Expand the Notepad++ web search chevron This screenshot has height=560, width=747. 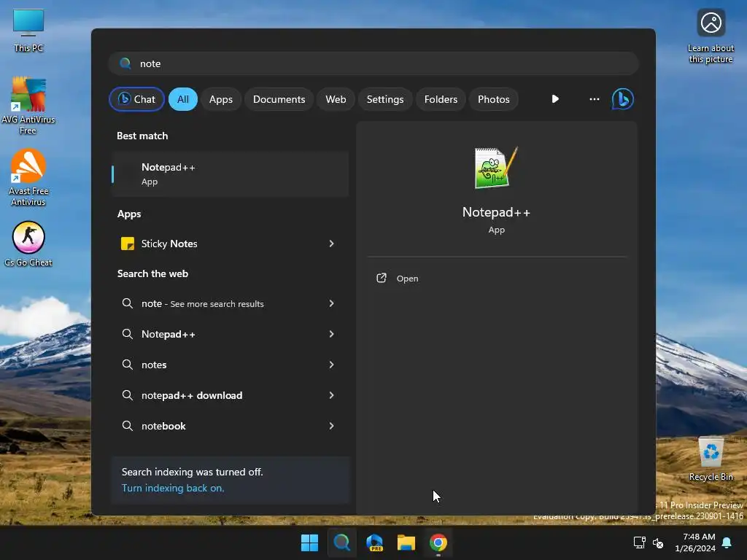coord(331,334)
